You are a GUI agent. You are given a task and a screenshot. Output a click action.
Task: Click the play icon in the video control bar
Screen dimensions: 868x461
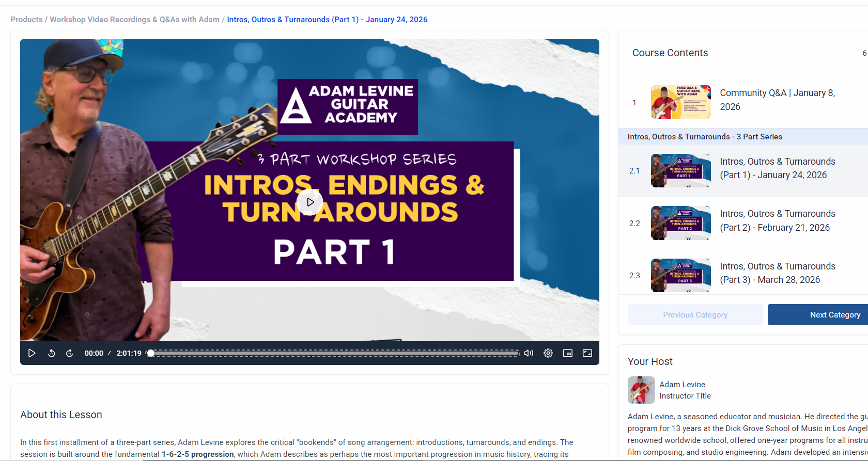32,353
